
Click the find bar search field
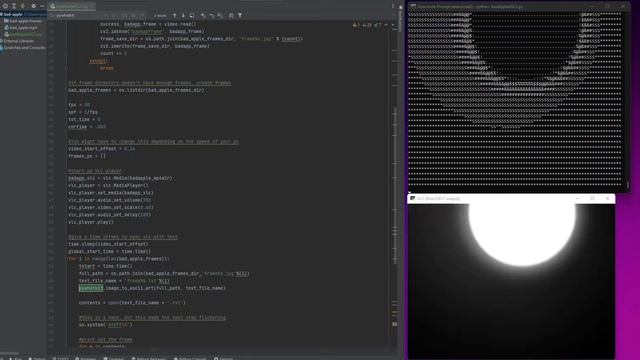[80, 16]
